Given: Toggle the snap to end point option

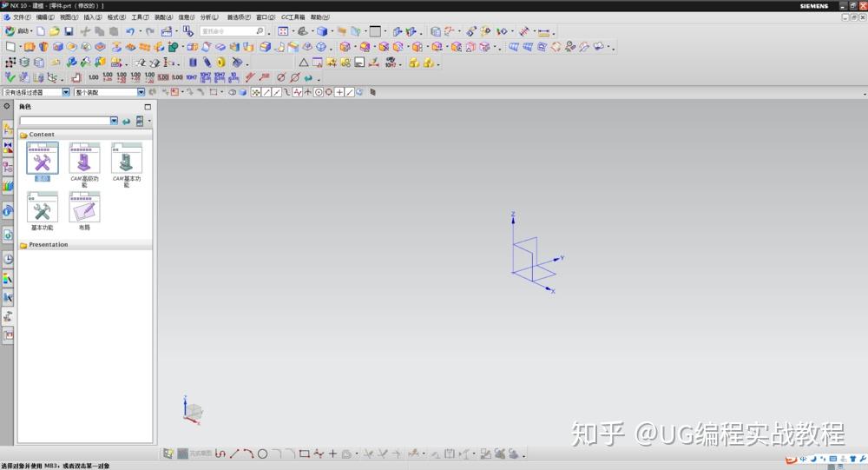Looking at the screenshot, I should pos(266,92).
